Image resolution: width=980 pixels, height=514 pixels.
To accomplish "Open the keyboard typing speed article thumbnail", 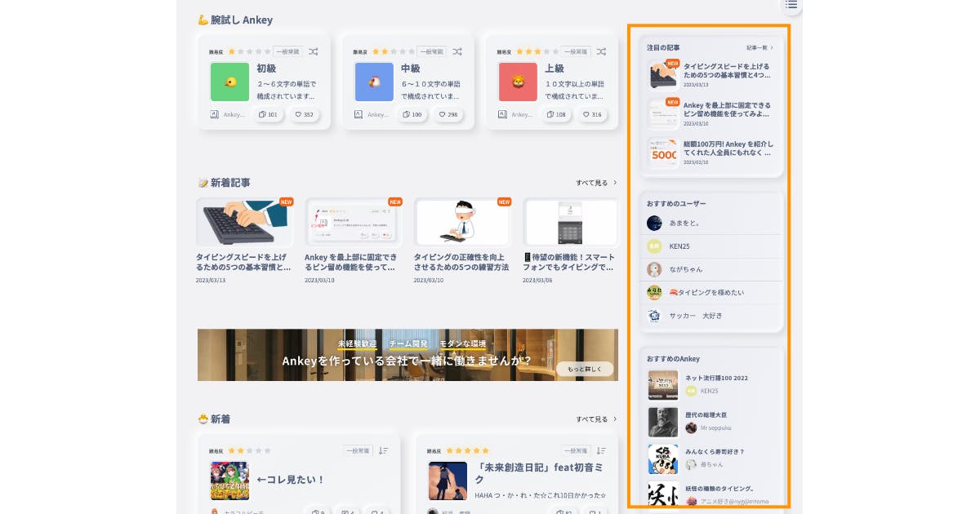I will tap(244, 222).
